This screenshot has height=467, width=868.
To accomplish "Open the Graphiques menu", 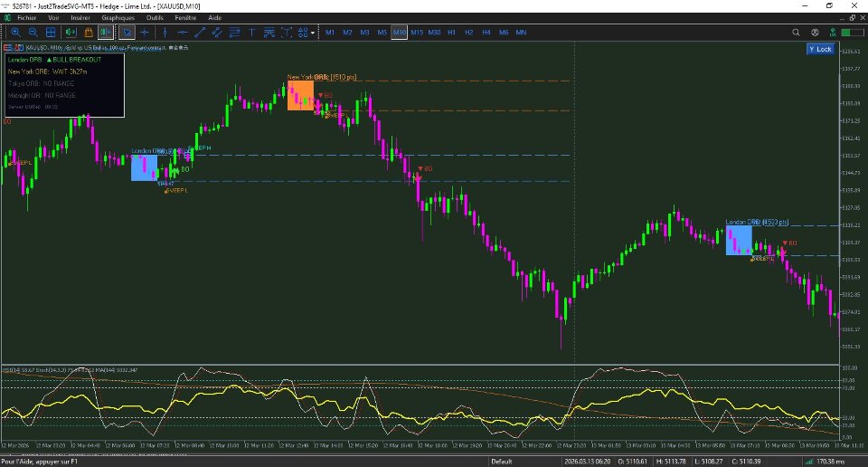I will coord(118,18).
